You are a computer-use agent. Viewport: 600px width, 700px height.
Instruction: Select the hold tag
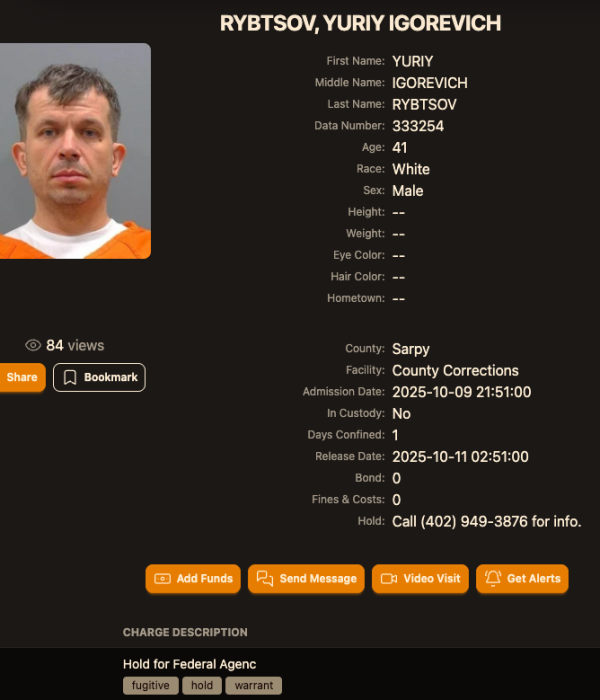[x=202, y=685]
